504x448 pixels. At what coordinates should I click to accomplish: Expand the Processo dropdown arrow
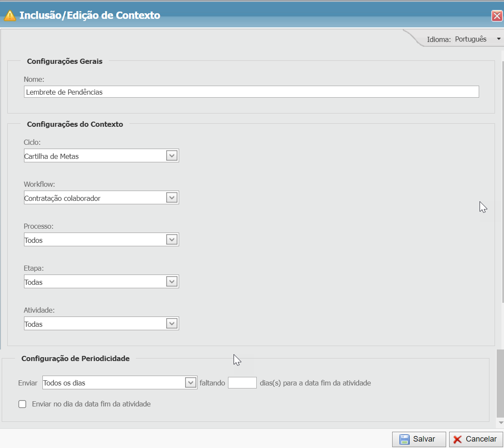click(x=172, y=239)
